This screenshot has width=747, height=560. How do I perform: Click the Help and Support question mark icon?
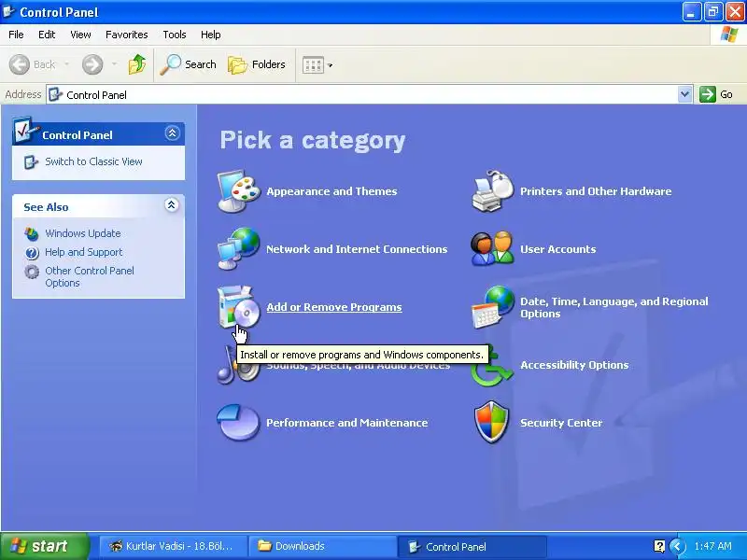pos(32,252)
